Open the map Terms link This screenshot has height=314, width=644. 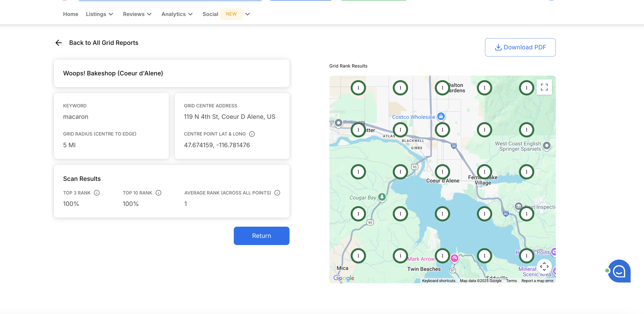coord(511,281)
